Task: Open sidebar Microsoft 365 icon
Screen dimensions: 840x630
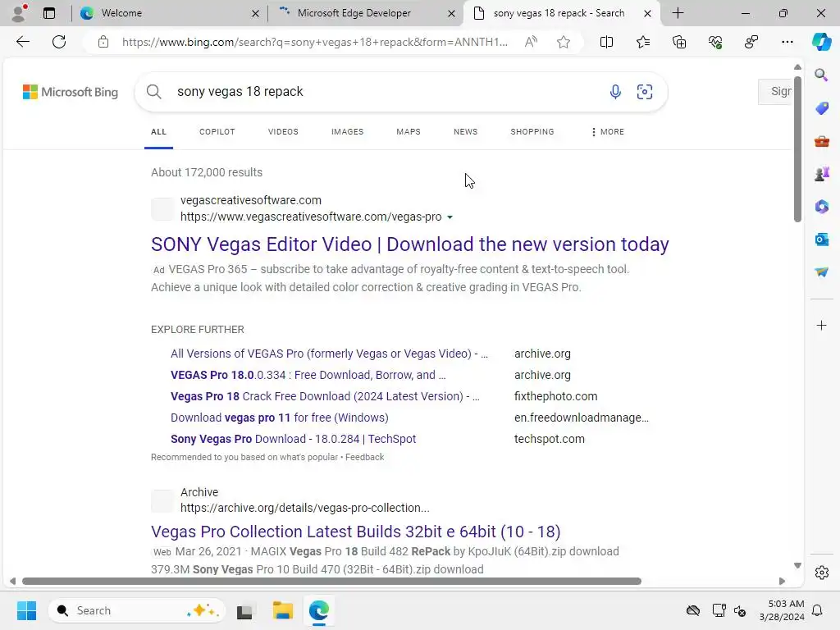Action: coord(821,207)
